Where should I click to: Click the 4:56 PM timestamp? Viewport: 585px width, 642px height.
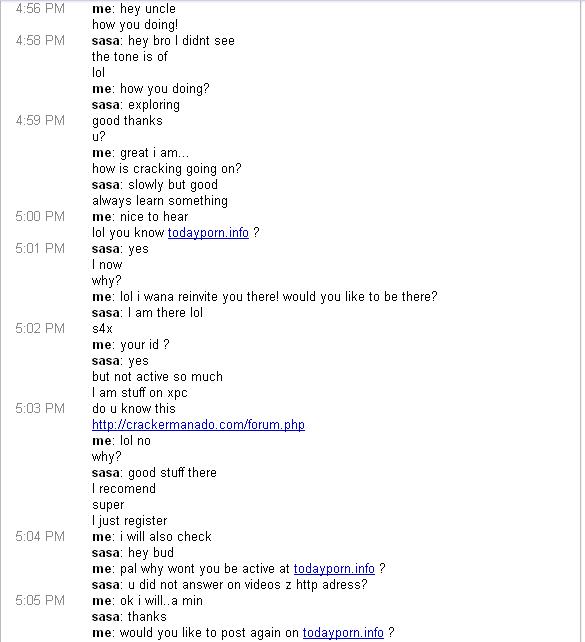click(x=40, y=9)
